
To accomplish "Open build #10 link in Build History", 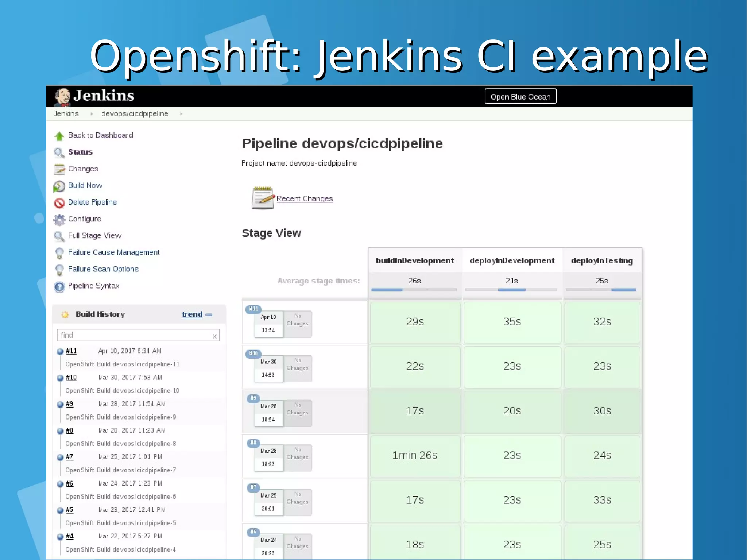I will tap(71, 378).
